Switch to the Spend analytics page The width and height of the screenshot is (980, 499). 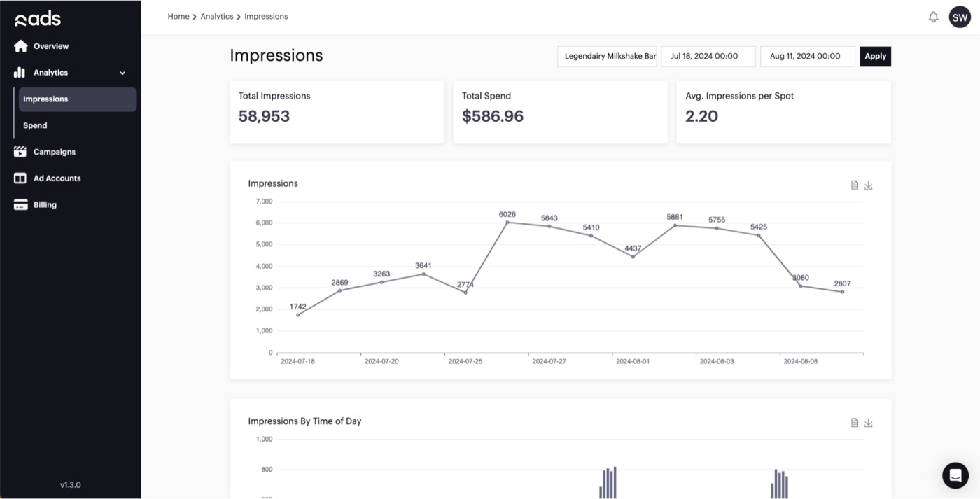point(34,125)
